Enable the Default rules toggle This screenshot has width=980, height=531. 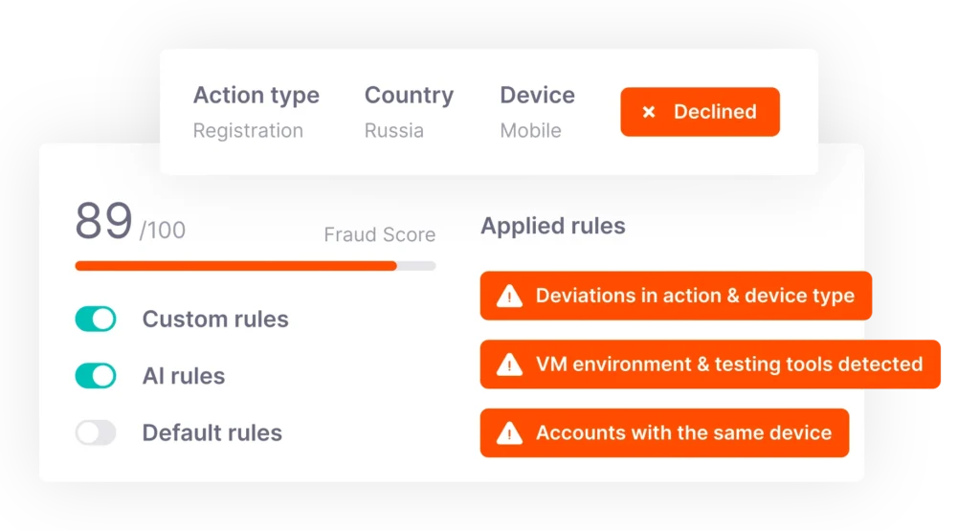click(96, 432)
